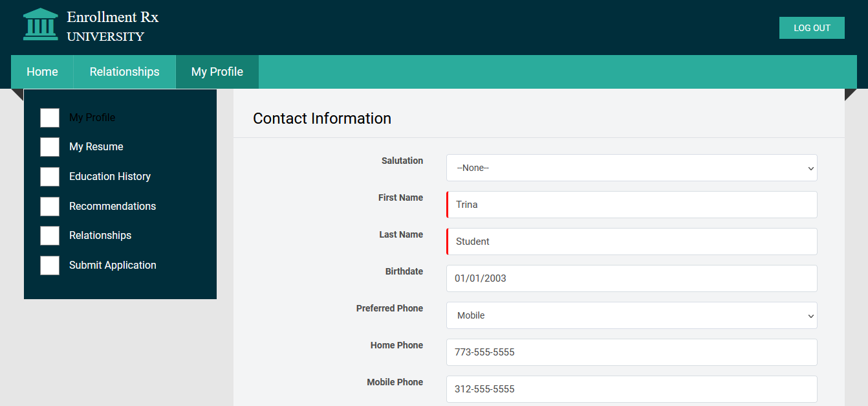Tick the Recommendations checkbox in sidebar

click(50, 207)
